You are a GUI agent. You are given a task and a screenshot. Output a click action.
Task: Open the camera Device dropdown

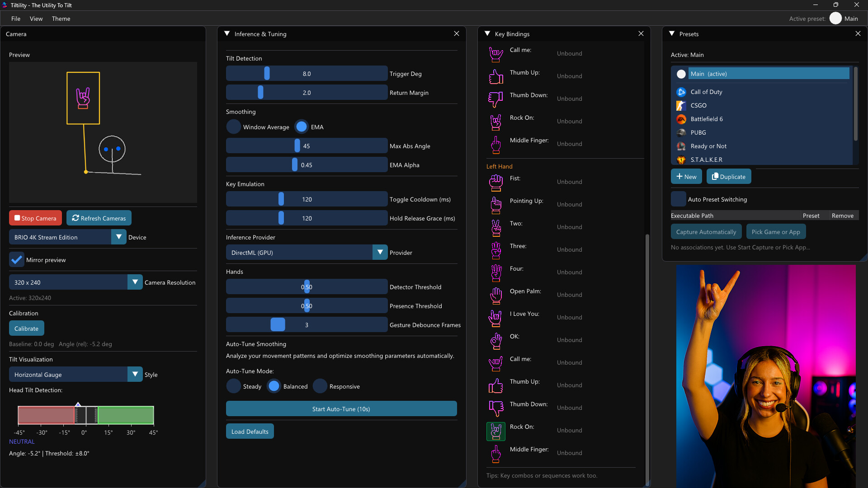pos(118,237)
